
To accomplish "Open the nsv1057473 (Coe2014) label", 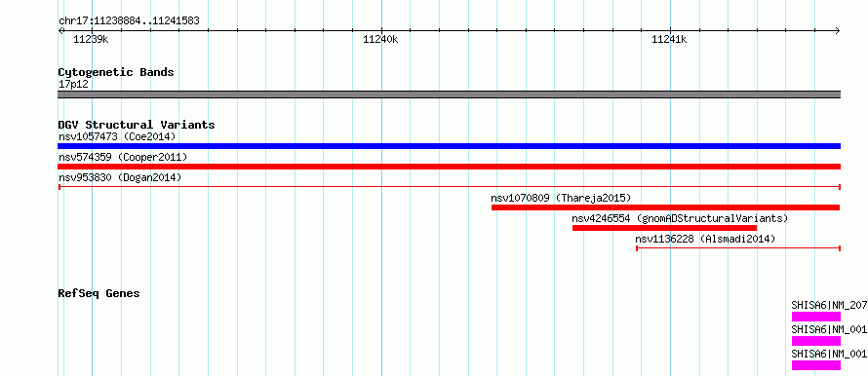I will click(x=117, y=136).
